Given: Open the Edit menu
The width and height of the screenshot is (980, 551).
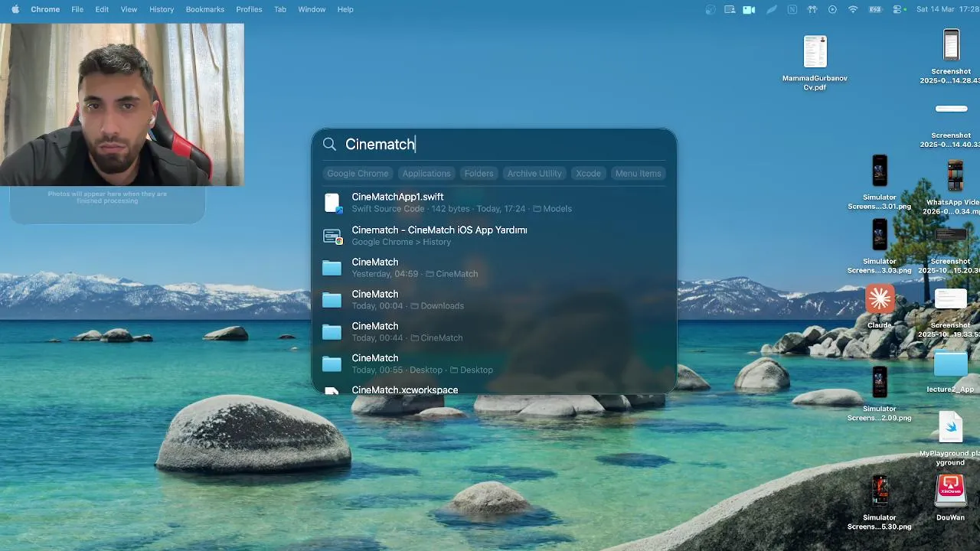Looking at the screenshot, I should 102,9.
